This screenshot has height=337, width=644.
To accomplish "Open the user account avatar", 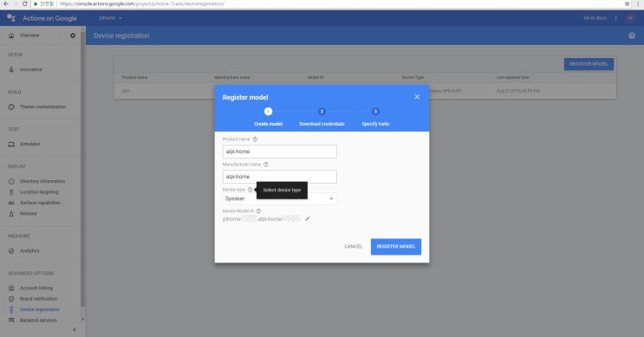I will pyautogui.click(x=630, y=18).
